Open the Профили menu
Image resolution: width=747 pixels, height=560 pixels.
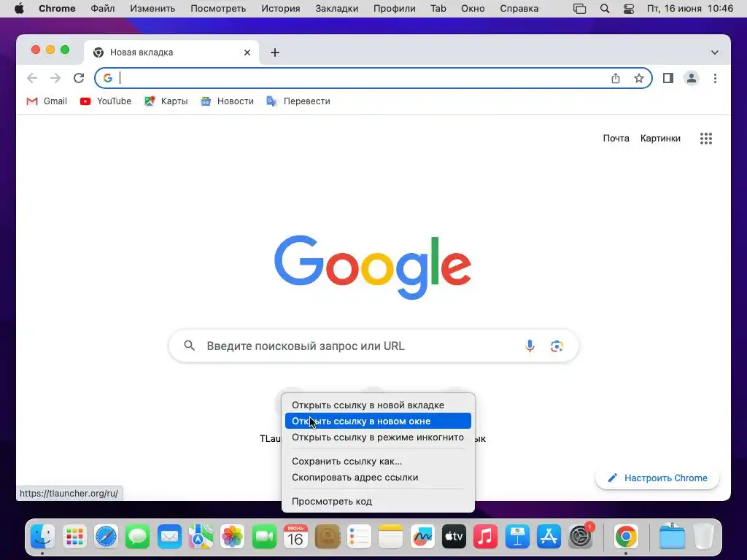(395, 9)
